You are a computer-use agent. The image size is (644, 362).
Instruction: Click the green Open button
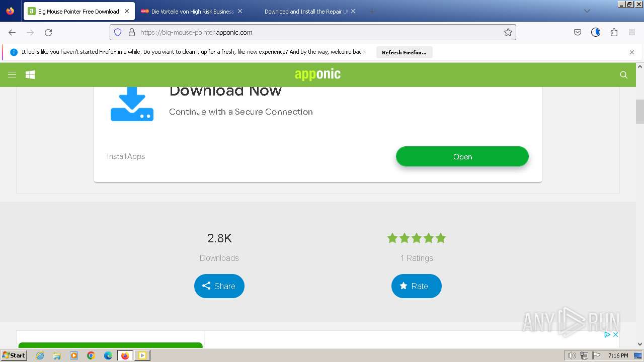coord(462,156)
